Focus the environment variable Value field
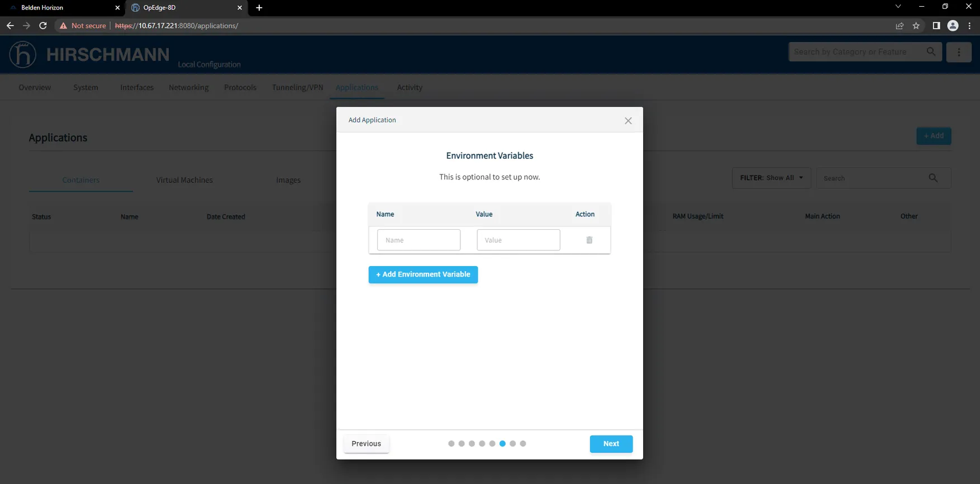Viewport: 980px width, 484px height. [x=518, y=240]
